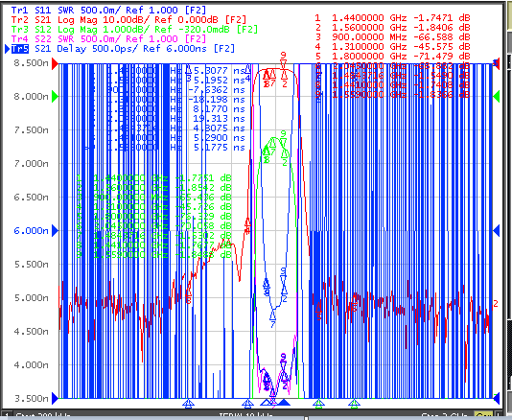The image size is (512, 420).
Task: Select trace Tr3 S12 Log Mag label
Action: (134, 30)
